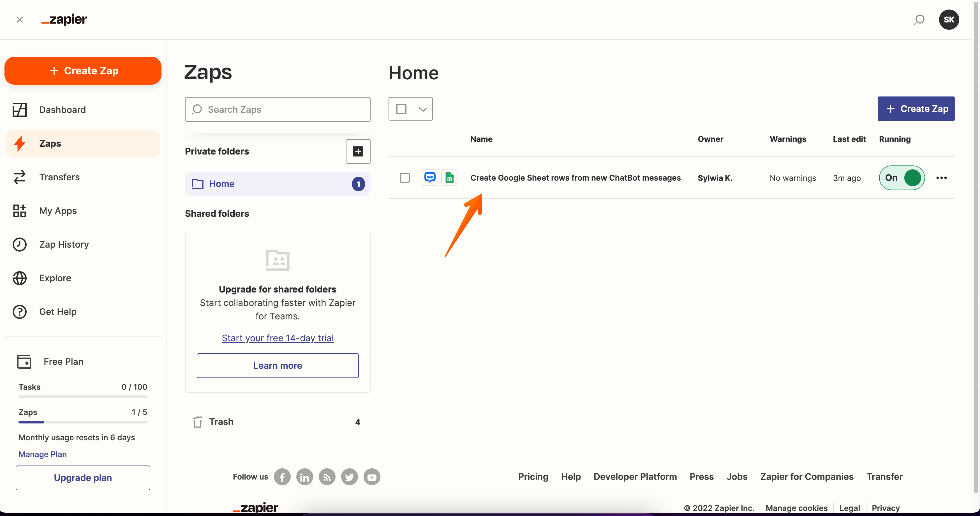This screenshot has height=516, width=980.
Task: Tick the checkbox for the ChatBot Zap row
Action: coord(405,178)
